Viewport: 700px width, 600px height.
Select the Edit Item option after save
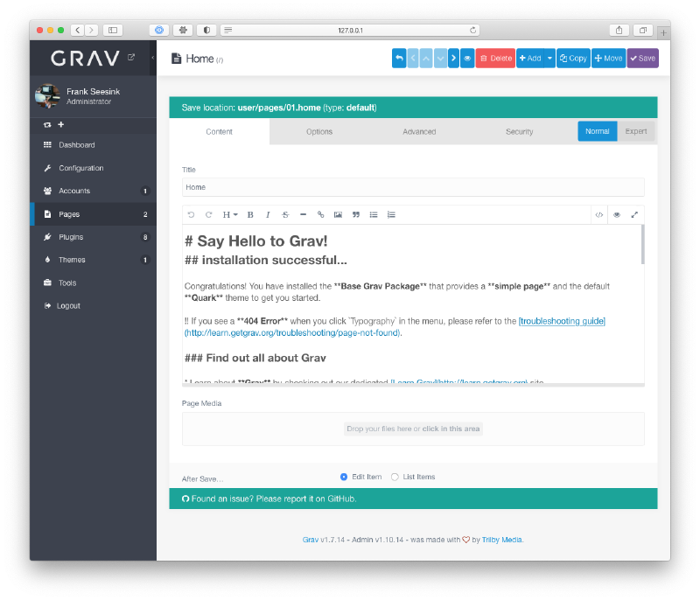click(x=344, y=477)
